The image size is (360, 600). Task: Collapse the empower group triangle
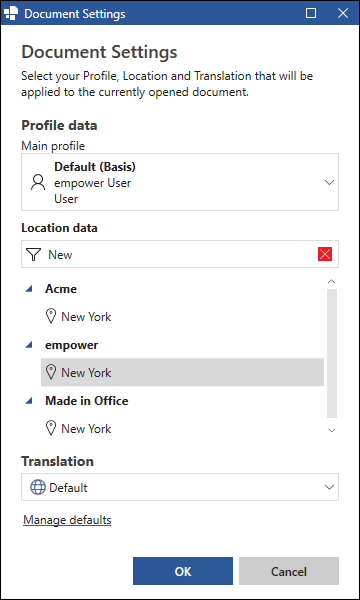click(x=29, y=345)
